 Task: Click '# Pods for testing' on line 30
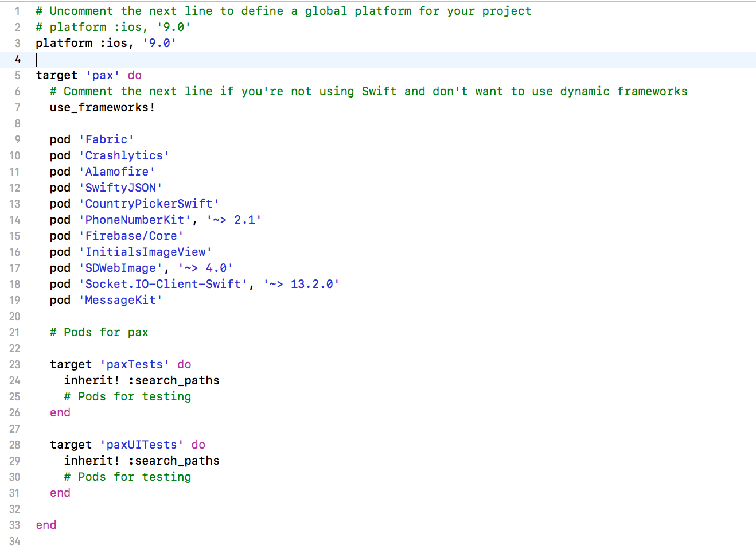tap(127, 477)
